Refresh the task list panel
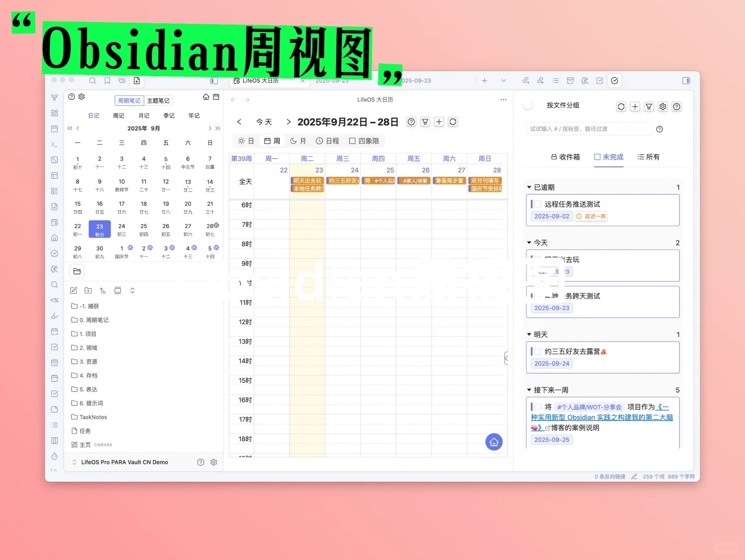The width and height of the screenshot is (745, 560). point(621,106)
